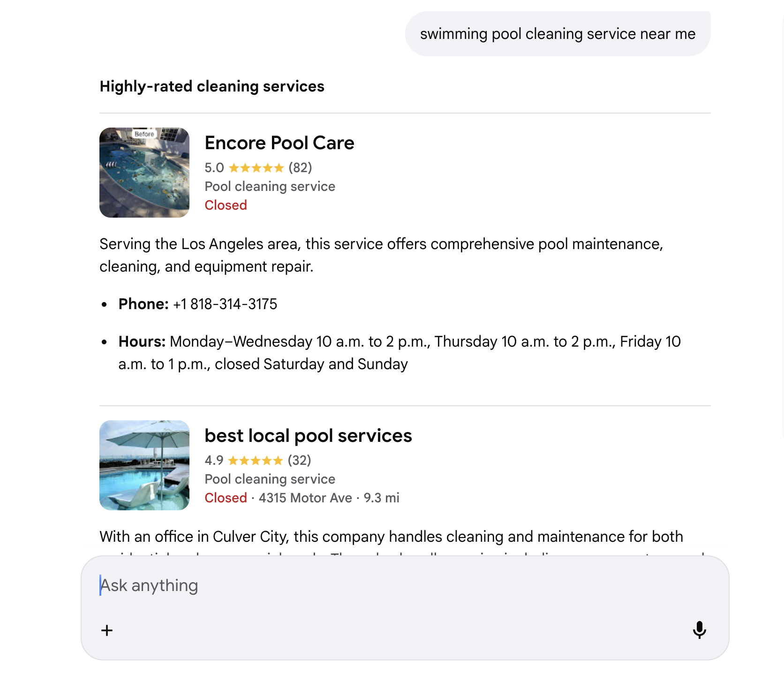Open best local pool services photo
The height and width of the screenshot is (682, 784).
pos(144,465)
